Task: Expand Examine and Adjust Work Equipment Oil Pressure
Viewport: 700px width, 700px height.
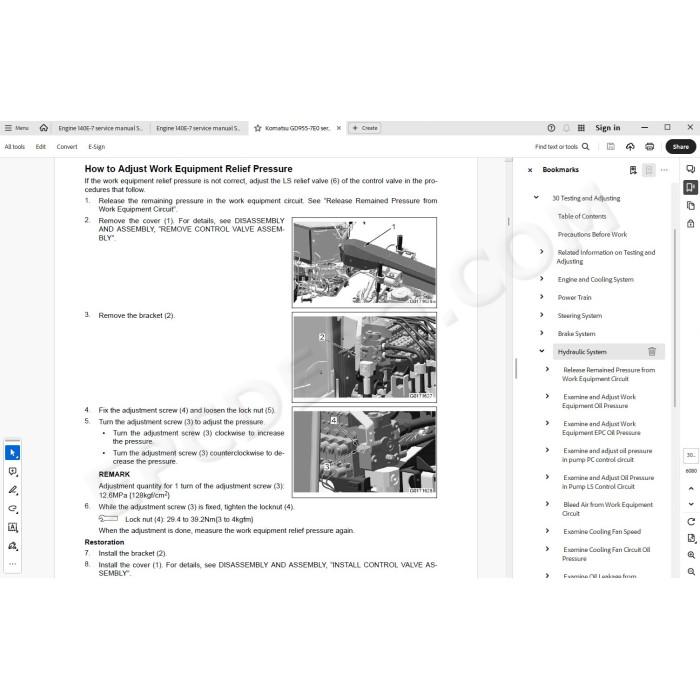Action: tap(547, 396)
